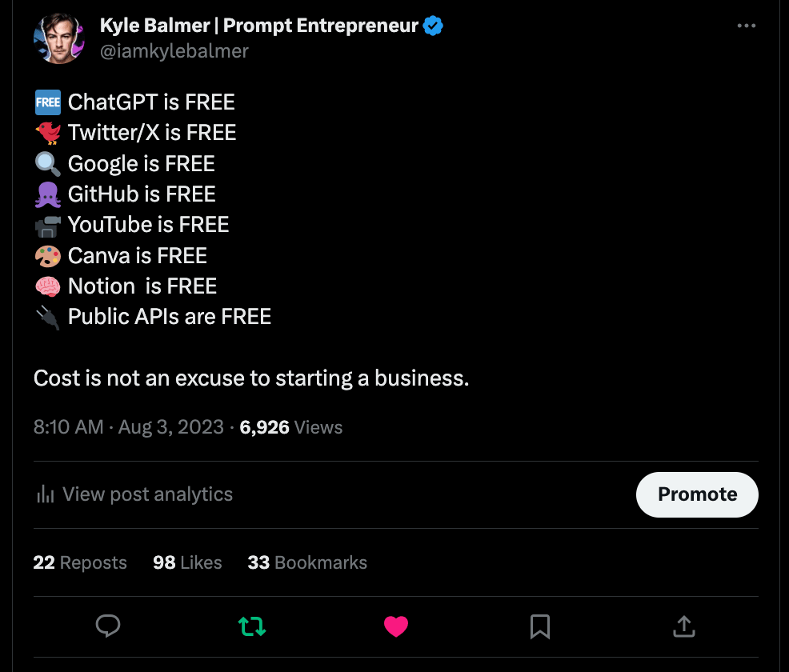Click the @iamkylebalmer handle
This screenshot has height=672, width=789.
(174, 51)
